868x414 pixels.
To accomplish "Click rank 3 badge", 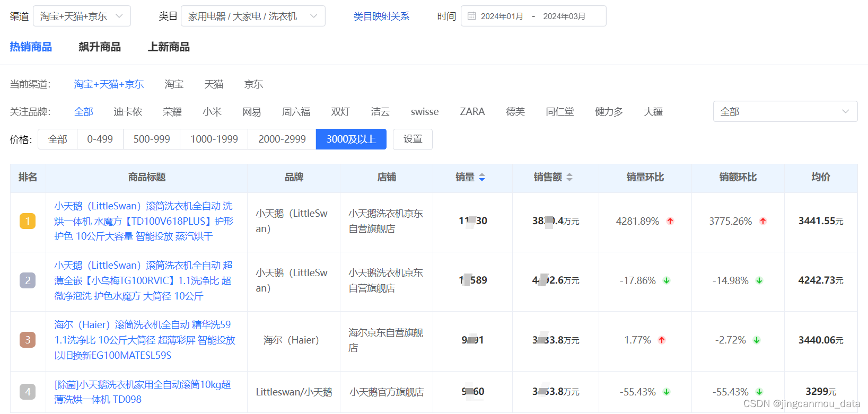I will click(x=28, y=340).
